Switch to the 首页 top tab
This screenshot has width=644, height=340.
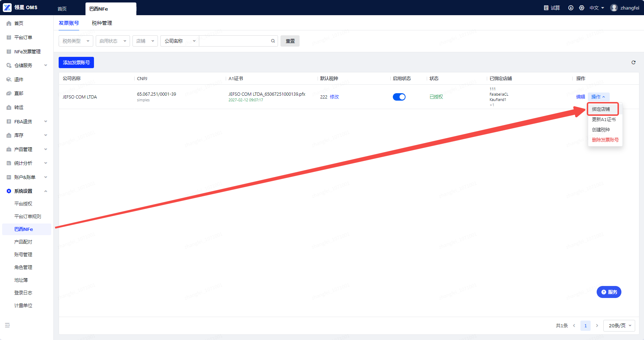[62, 8]
